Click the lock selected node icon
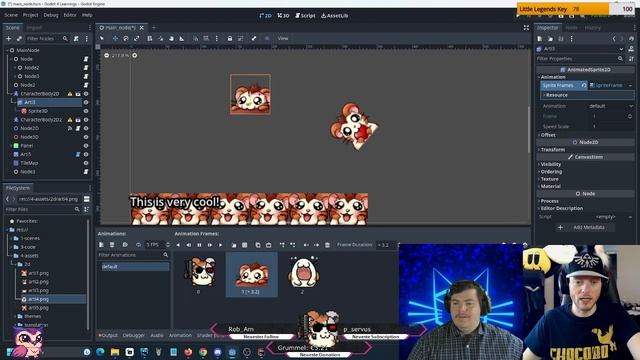Screen dimensions: 640x360 (230, 38)
